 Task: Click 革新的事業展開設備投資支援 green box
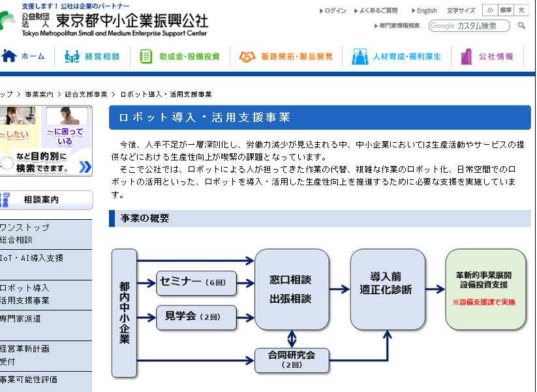(485, 290)
